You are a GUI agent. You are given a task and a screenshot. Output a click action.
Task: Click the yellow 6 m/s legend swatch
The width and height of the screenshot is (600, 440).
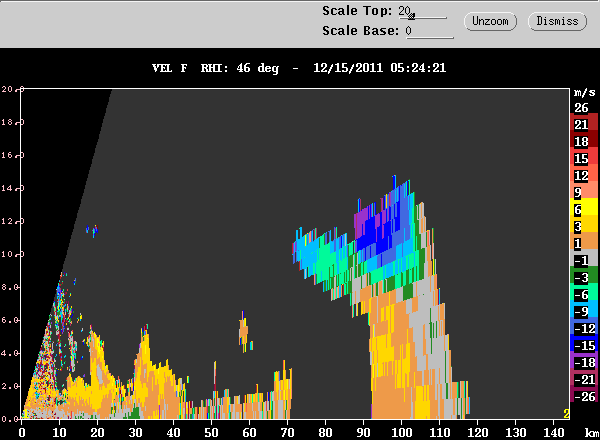pos(584,207)
